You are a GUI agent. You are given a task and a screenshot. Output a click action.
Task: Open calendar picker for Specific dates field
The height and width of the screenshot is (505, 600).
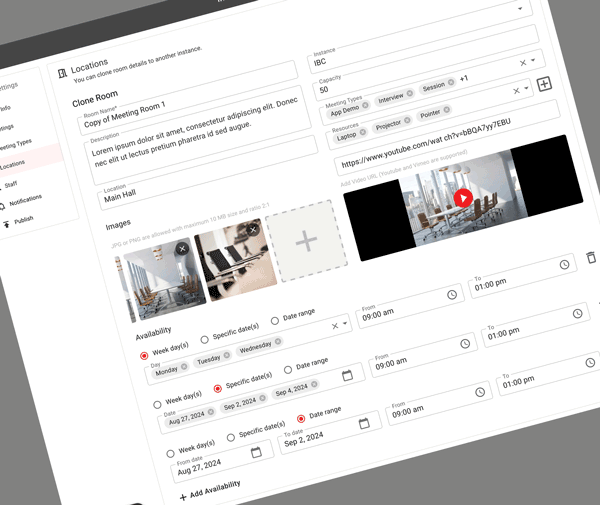click(347, 375)
